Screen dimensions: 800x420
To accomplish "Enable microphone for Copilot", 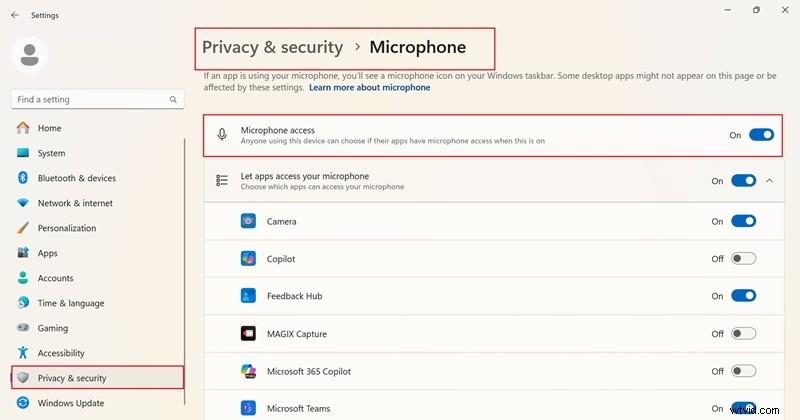I will coord(743,259).
